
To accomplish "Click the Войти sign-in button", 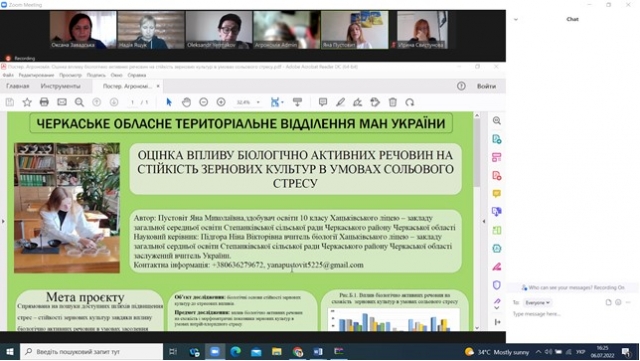I will tap(486, 86).
